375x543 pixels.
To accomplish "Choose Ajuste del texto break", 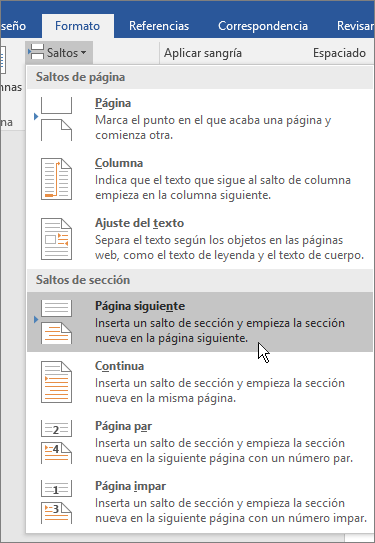I will [200, 239].
